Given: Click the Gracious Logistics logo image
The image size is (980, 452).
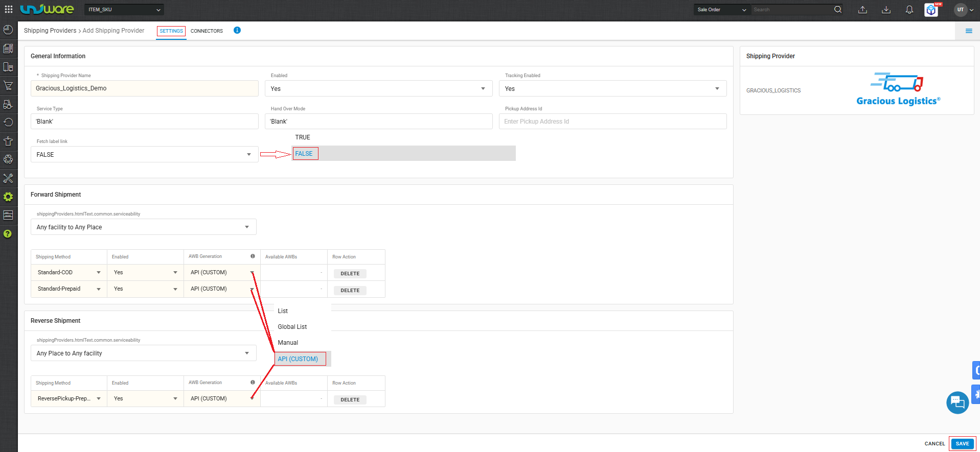Looking at the screenshot, I should (x=898, y=89).
